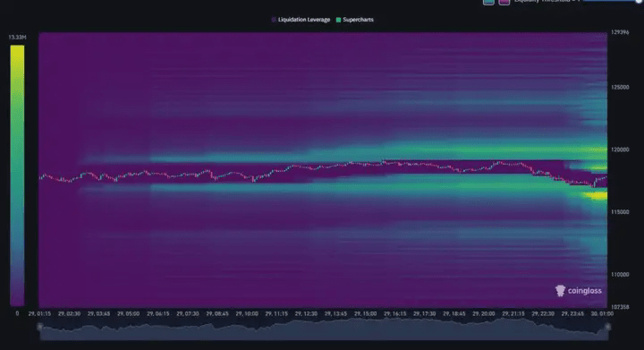Click the Liquidity Threshold slider handle
The height and width of the screenshot is (350, 644).
coord(640,1)
